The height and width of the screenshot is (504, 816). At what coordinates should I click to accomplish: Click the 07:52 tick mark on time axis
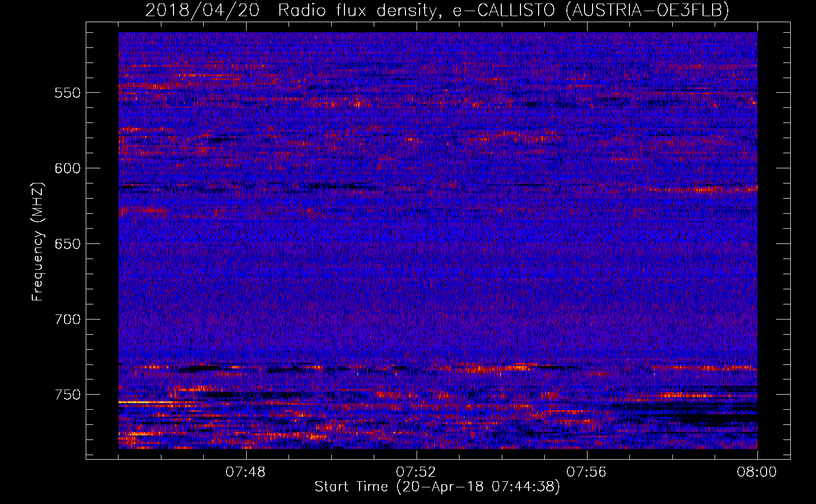coord(417,455)
